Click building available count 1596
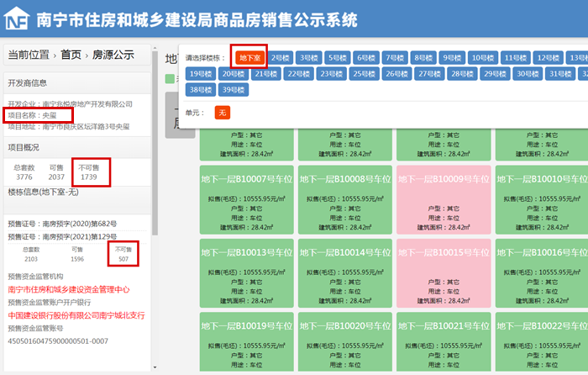 tap(77, 259)
